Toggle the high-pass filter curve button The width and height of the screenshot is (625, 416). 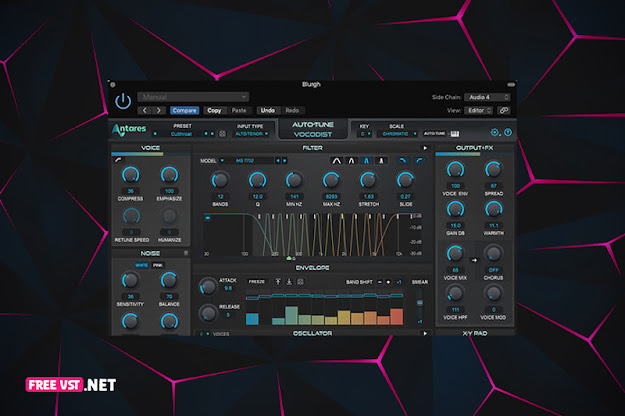tap(420, 161)
